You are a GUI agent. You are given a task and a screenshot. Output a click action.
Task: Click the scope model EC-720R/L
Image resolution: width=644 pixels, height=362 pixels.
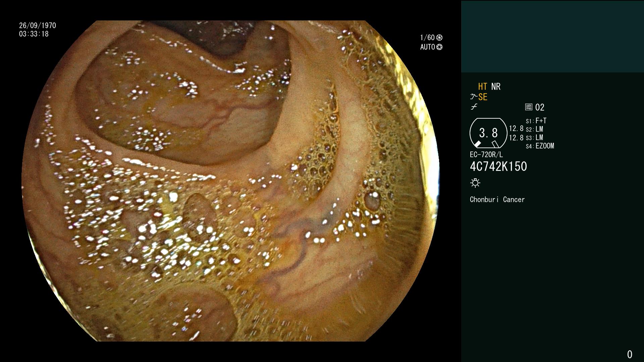[x=486, y=155]
